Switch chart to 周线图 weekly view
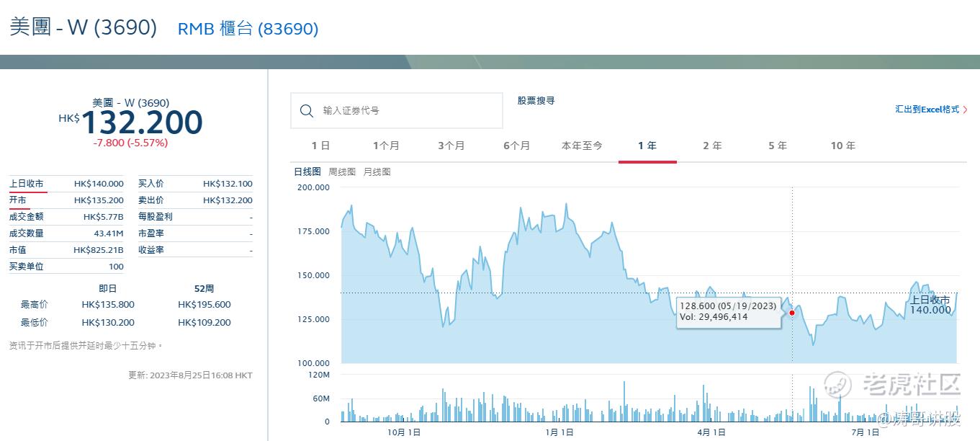This screenshot has width=980, height=441. point(342,172)
